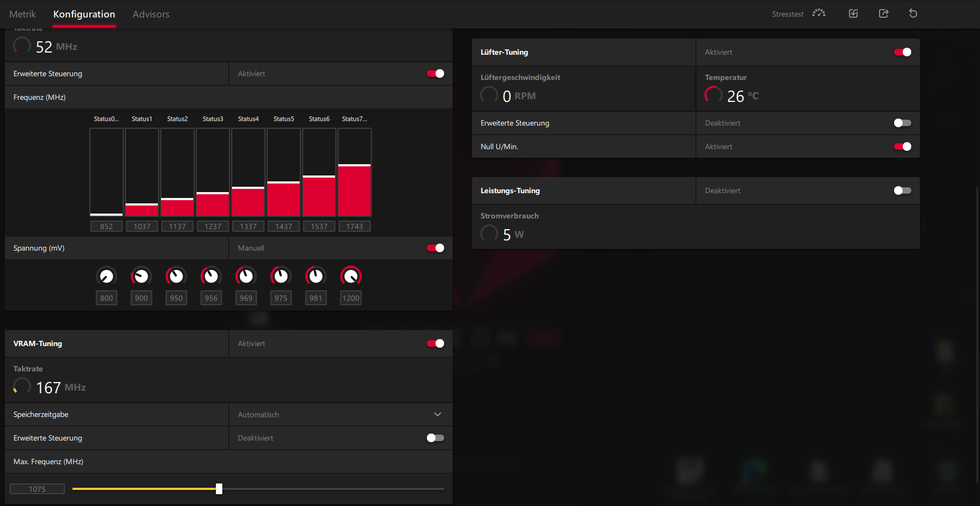Click the Status7 frequency bar
Screen dimensions: 980x506
[354, 172]
